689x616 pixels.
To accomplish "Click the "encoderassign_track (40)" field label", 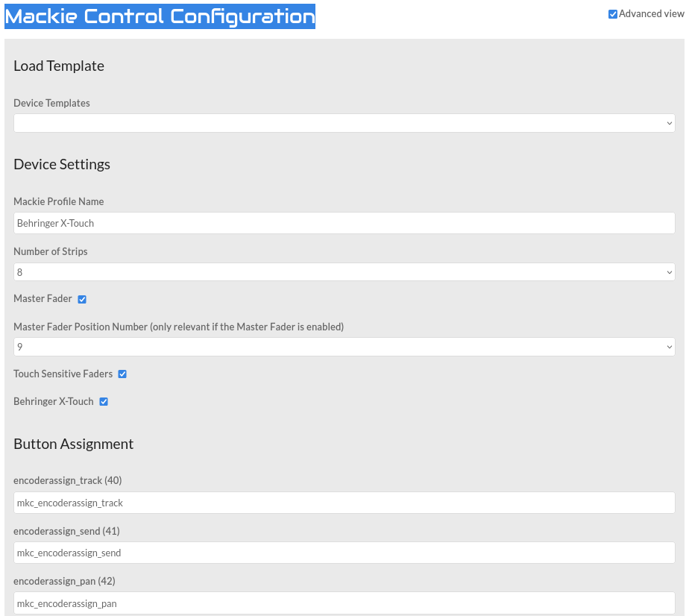I will (67, 481).
